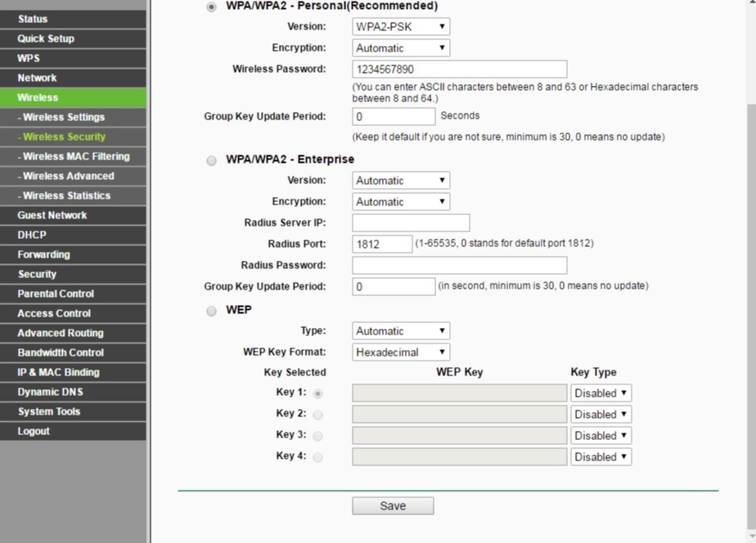756x543 pixels.
Task: Select WPA/WPA2 - Personal radio button
Action: pyautogui.click(x=211, y=7)
